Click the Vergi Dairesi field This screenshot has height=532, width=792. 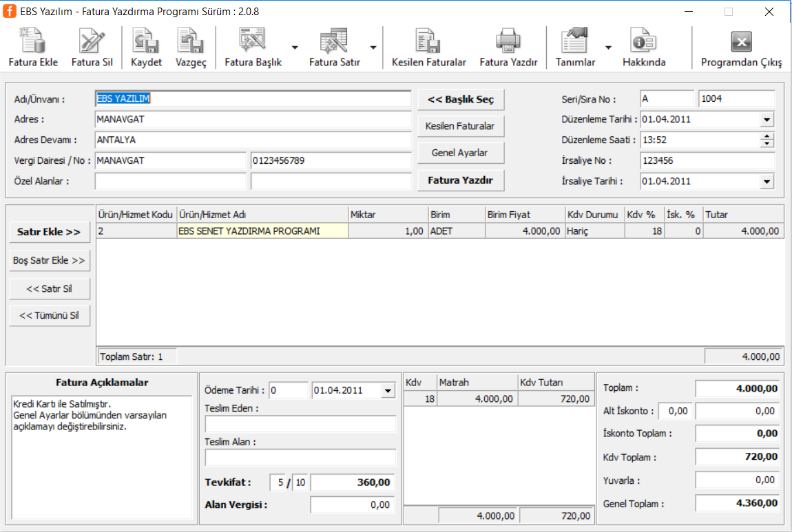point(170,160)
